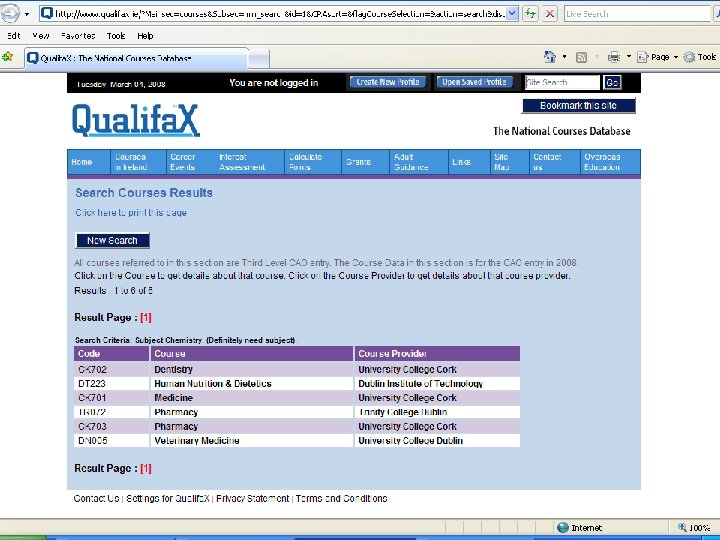The height and width of the screenshot is (540, 720).
Task: Open Contact us navigation item
Action: coord(555,162)
